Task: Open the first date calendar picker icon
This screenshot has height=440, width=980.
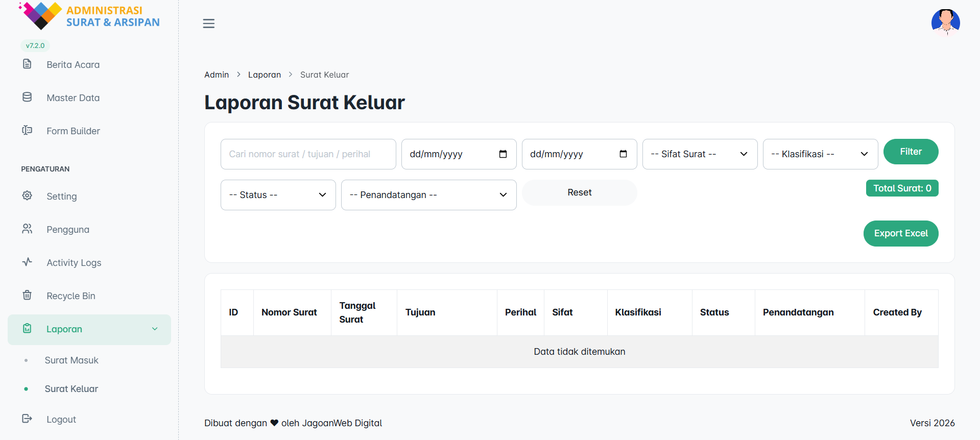Action: (503, 154)
